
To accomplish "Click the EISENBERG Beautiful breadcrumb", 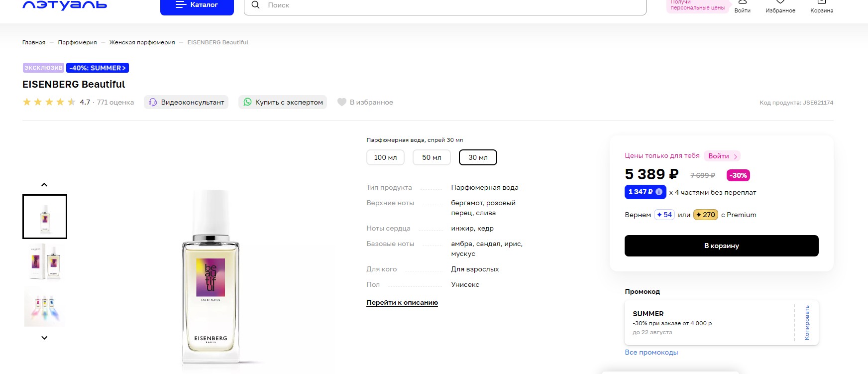I will tap(218, 42).
